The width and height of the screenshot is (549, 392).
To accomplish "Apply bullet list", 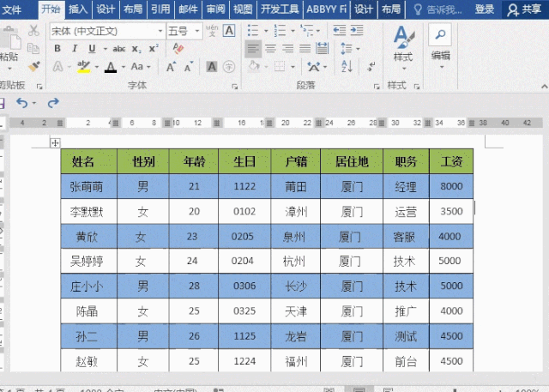I will pyautogui.click(x=253, y=30).
